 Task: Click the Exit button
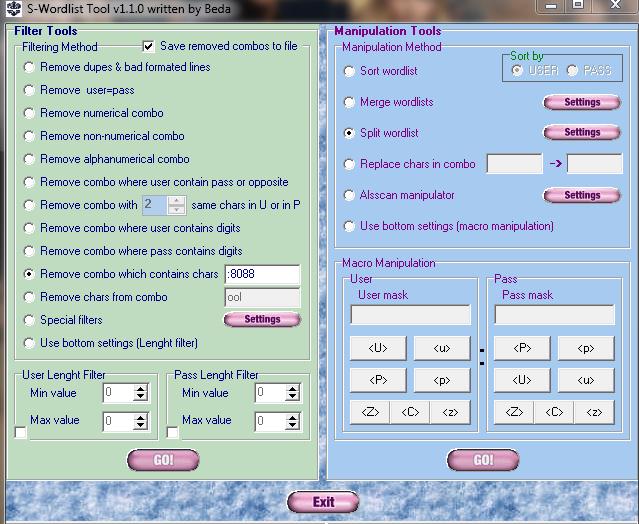click(323, 502)
